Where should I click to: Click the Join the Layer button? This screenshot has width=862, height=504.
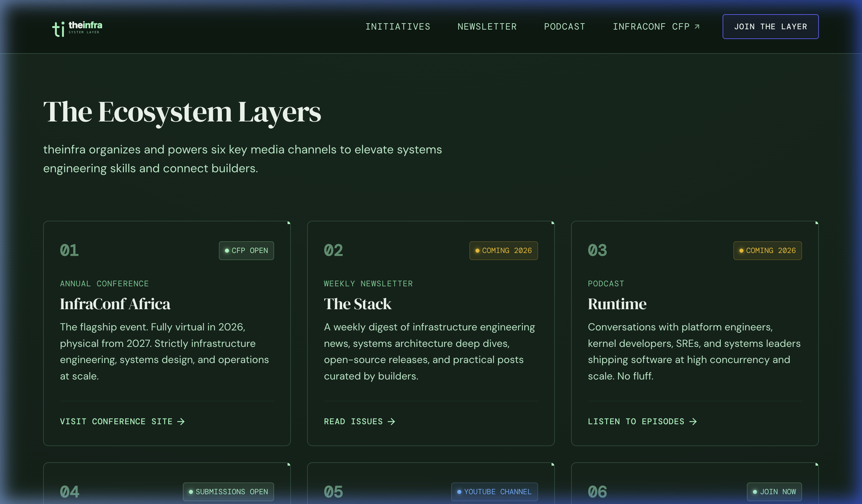[x=770, y=26]
